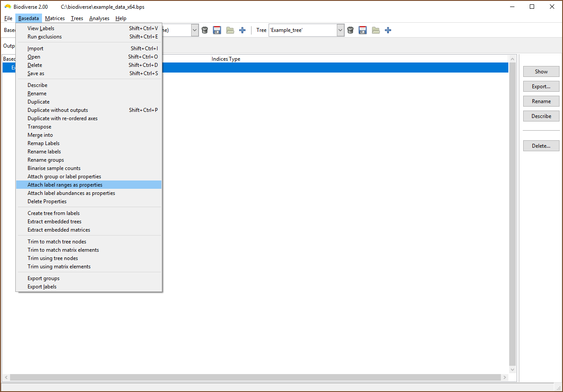Open a matrix file from disk
This screenshot has height=392, width=563.
pyautogui.click(x=230, y=30)
